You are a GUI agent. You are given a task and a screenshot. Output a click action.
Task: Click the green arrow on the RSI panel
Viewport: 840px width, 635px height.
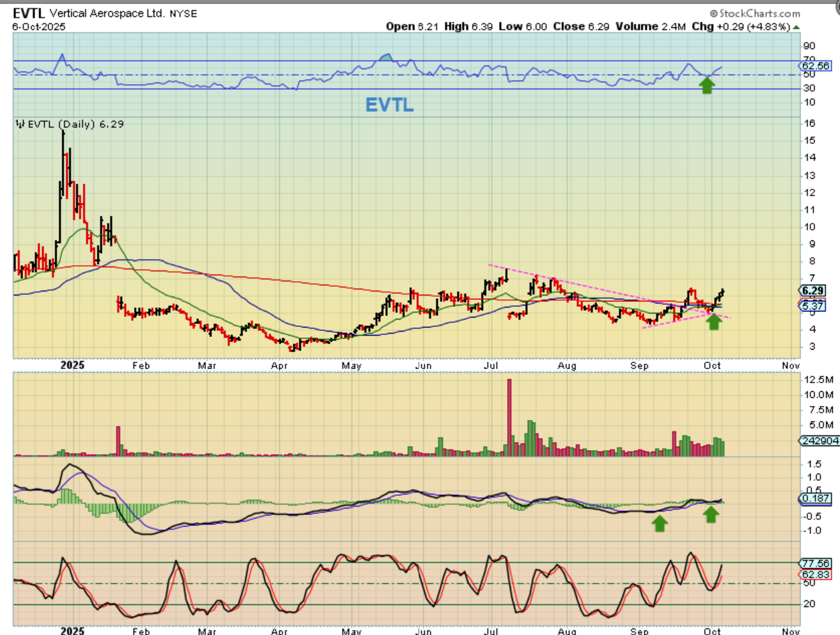707,85
